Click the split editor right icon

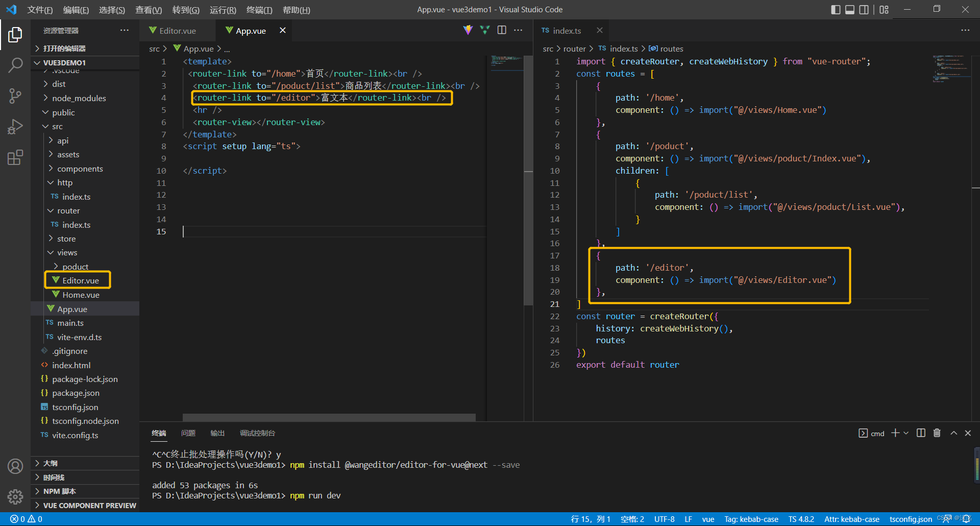pyautogui.click(x=502, y=30)
